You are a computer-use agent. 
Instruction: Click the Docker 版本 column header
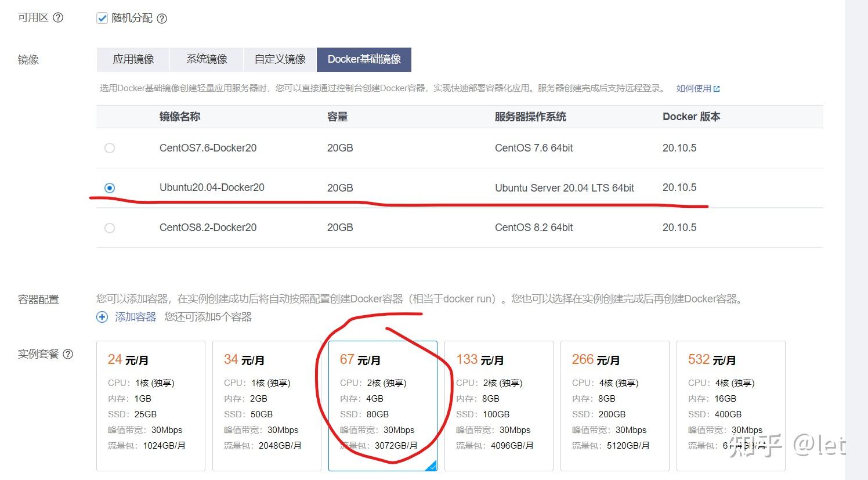point(692,117)
